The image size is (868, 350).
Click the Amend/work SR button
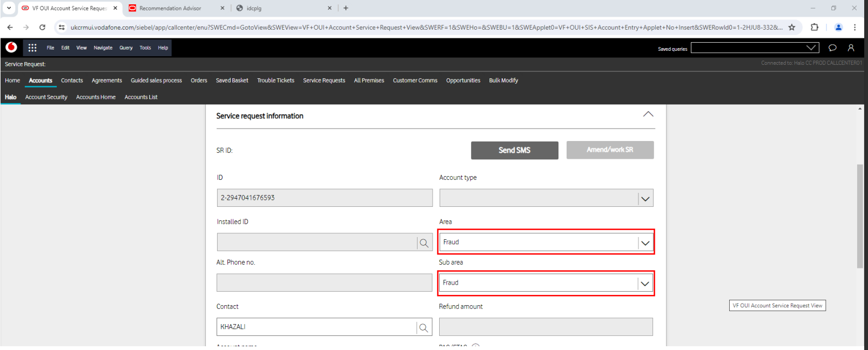[610, 150]
